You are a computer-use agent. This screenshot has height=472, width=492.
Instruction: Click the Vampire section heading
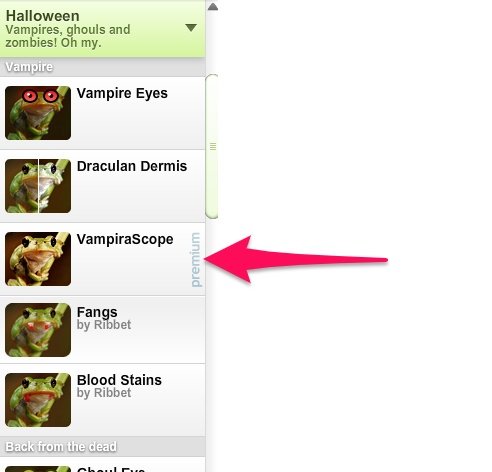(x=29, y=67)
